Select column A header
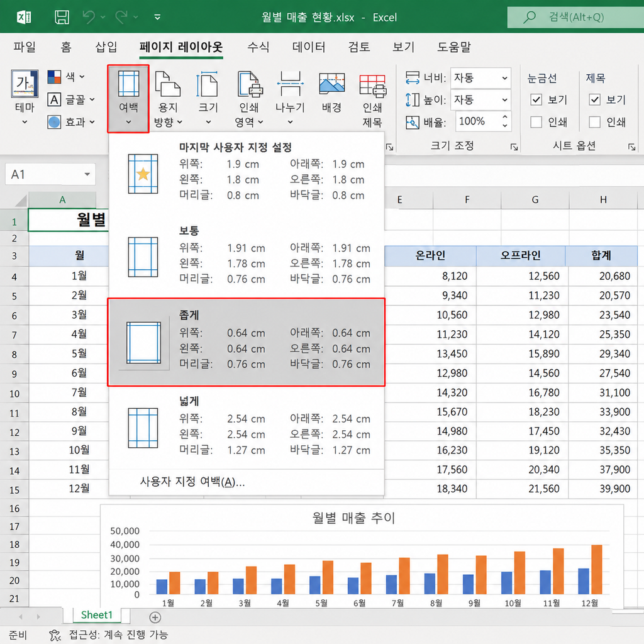This screenshot has width=644, height=644. click(62, 200)
